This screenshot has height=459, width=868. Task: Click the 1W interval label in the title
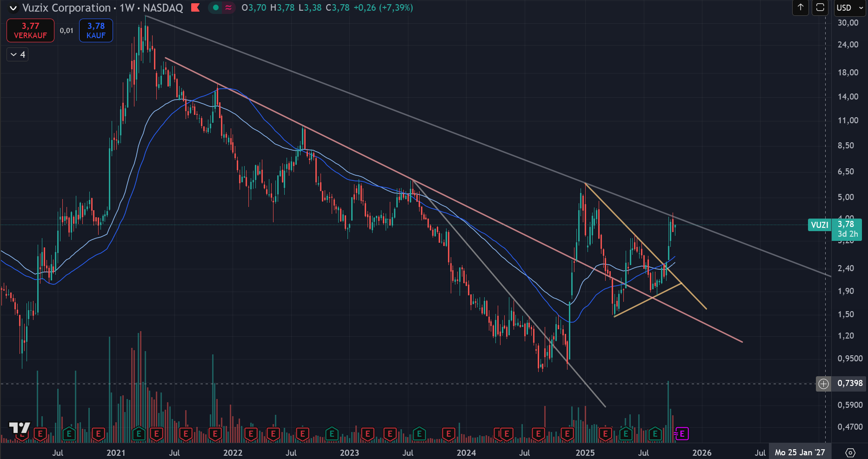(x=127, y=8)
